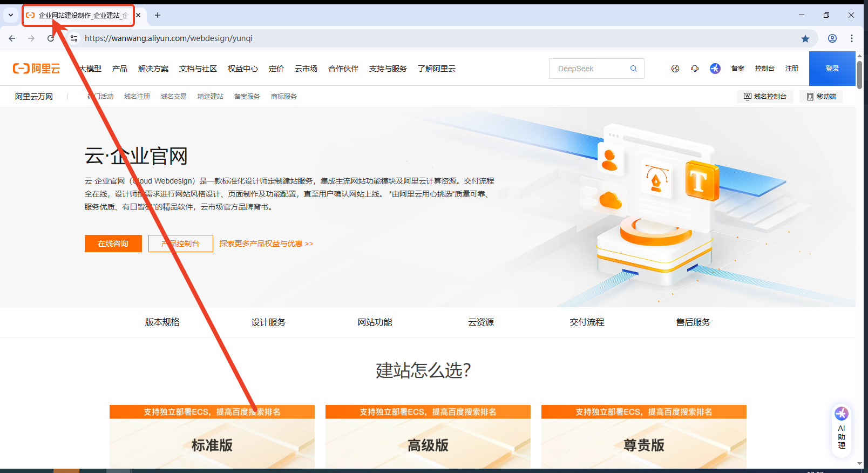The image size is (868, 473).
Task: Switch to the 设计服务 tab
Action: tap(268, 322)
